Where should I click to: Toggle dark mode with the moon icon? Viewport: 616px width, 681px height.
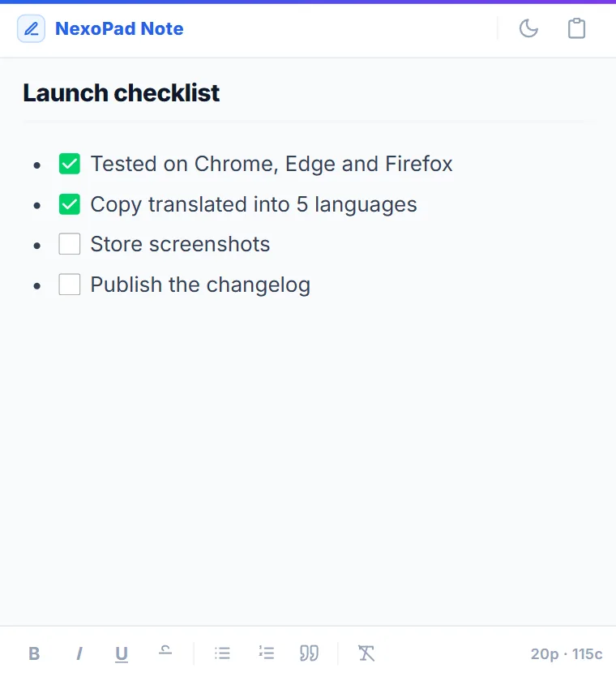coord(528,28)
